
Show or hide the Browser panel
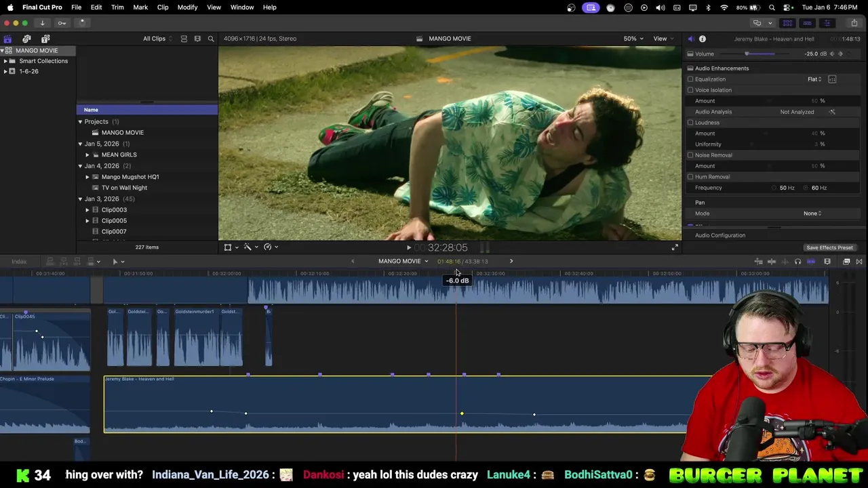click(787, 23)
